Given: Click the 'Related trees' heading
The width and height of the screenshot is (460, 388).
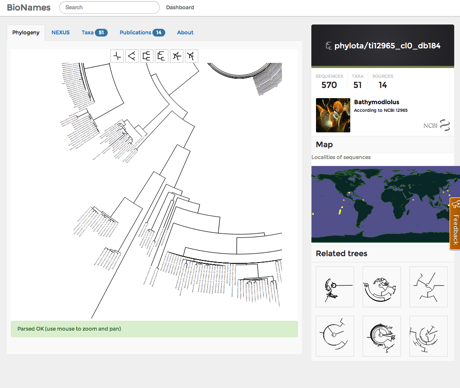Looking at the screenshot, I should point(341,253).
